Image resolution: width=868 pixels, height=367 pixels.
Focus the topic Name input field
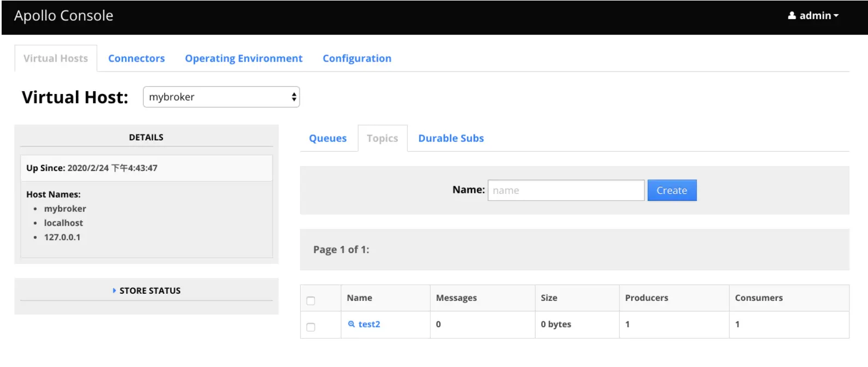566,191
